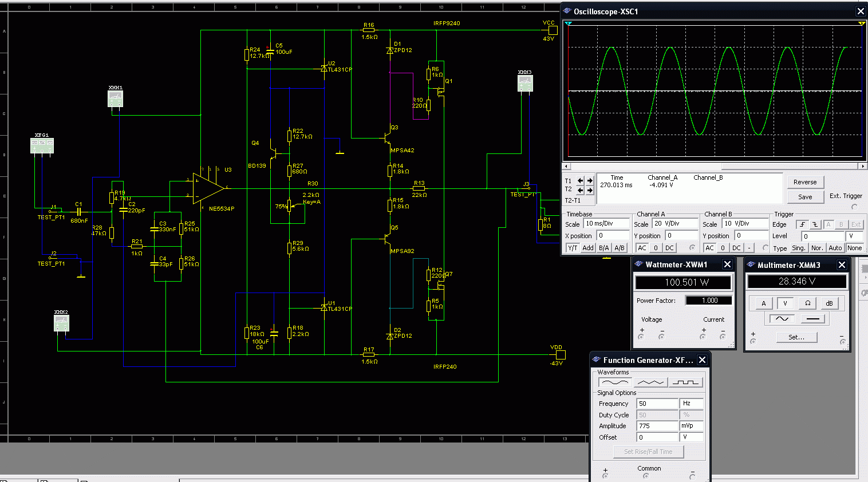Set trigger type to Auto
The image size is (868, 482).
835,248
